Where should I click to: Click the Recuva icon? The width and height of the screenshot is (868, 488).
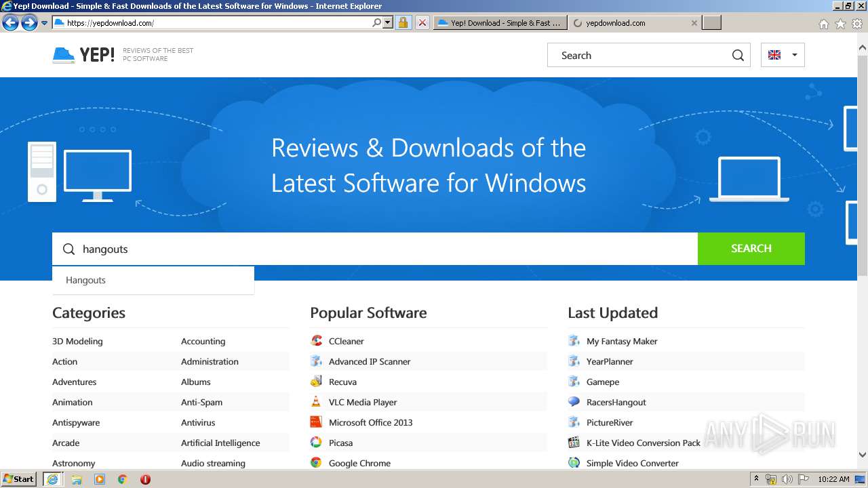coord(316,382)
